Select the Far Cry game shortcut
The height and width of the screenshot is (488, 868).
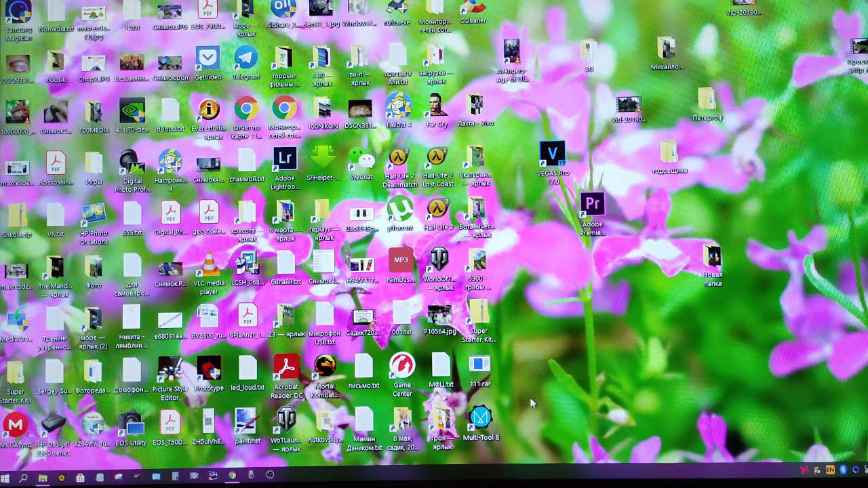[437, 106]
